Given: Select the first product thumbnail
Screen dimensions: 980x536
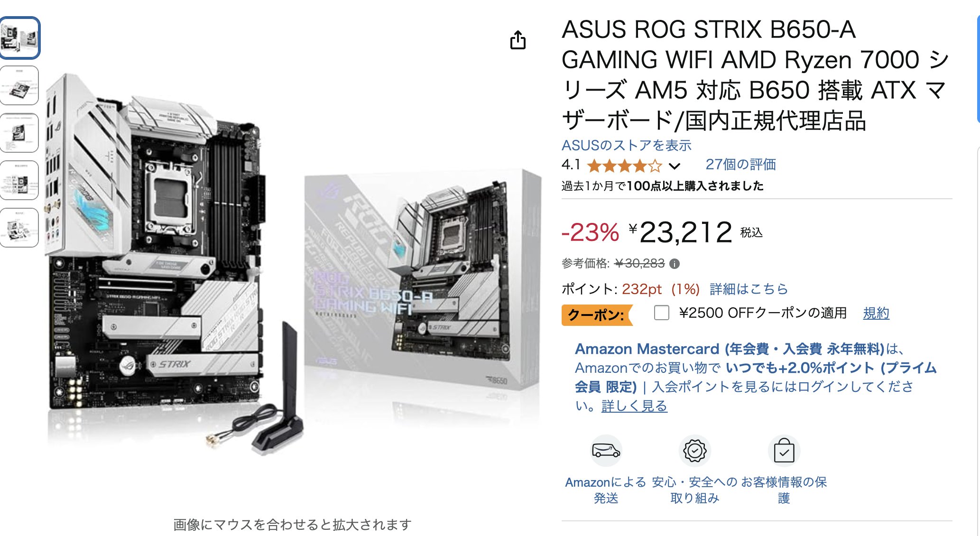Looking at the screenshot, I should coord(19,38).
